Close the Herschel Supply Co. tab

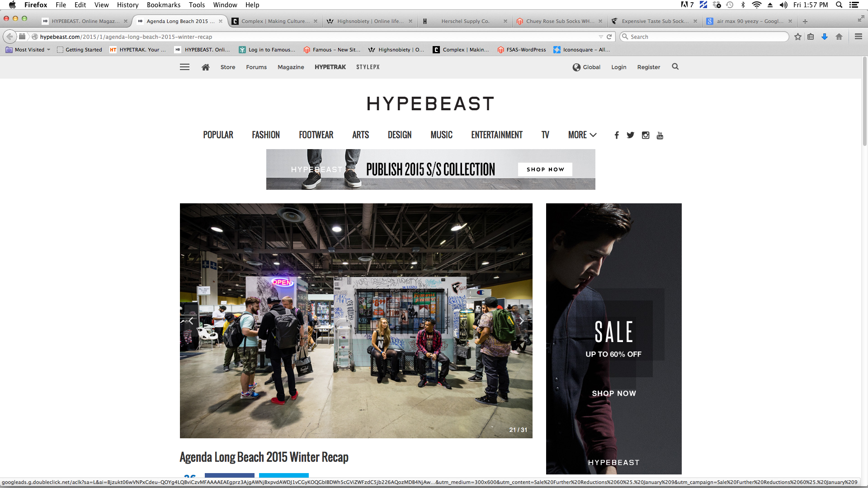(505, 21)
